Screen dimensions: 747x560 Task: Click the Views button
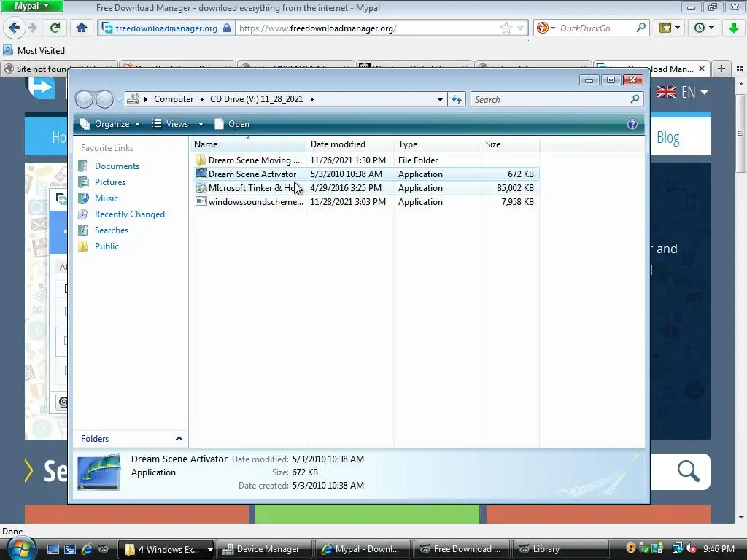point(170,124)
